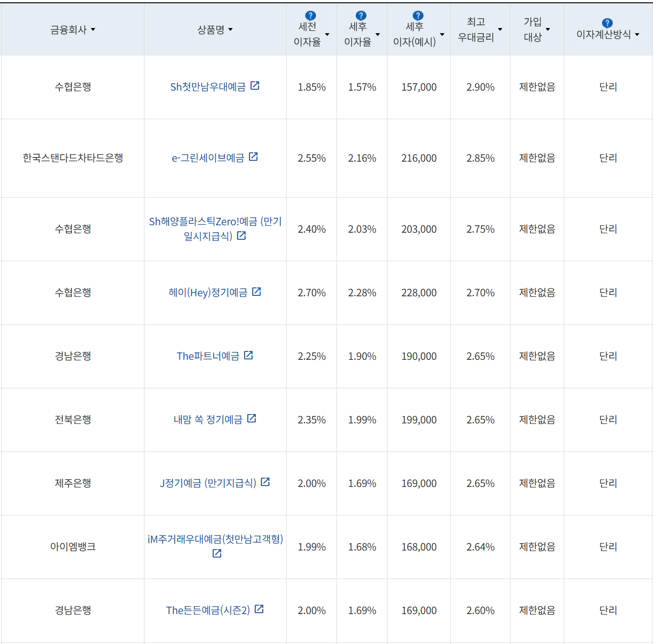Sort by 상품명 using its dropdown arrow

coord(230,29)
